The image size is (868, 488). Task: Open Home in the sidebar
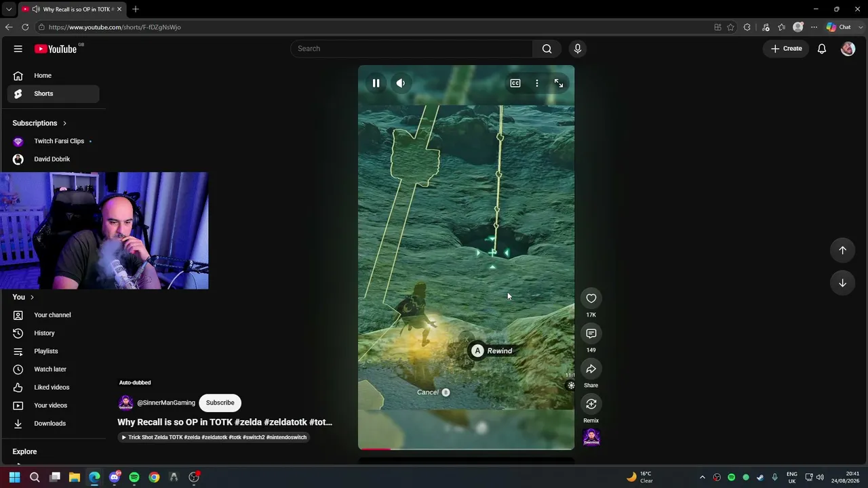(x=53, y=76)
